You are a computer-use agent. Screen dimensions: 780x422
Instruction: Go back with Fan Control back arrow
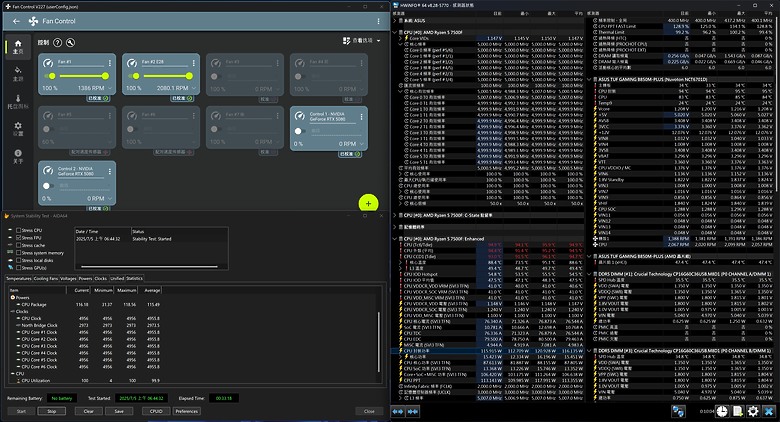click(x=16, y=21)
